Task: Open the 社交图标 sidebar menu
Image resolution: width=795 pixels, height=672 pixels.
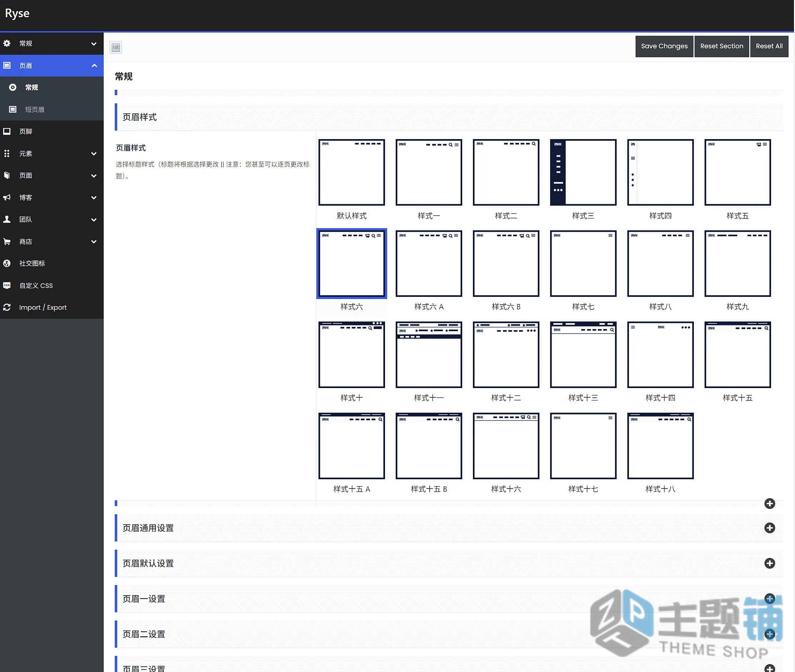Action: point(52,263)
